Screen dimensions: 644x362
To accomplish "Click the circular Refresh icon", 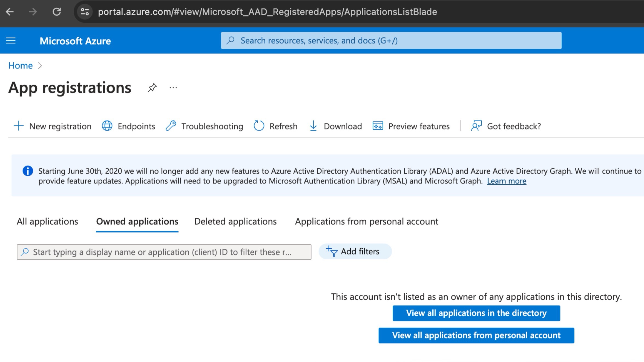I will click(259, 126).
